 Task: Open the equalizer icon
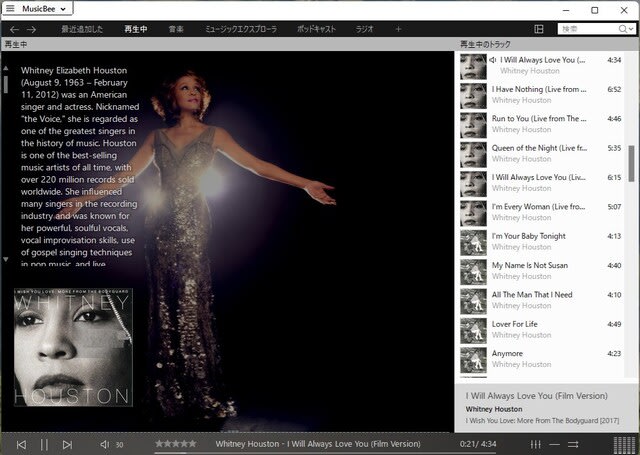536,444
